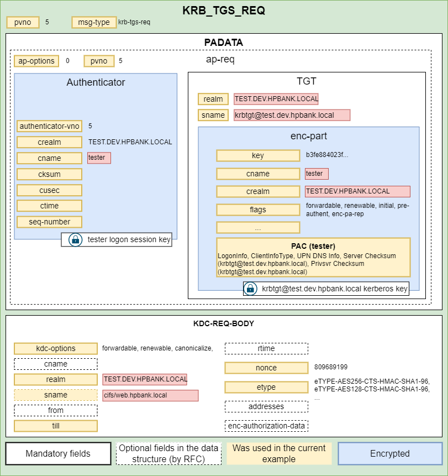
Task: Click the Mandatory fields legend box
Action: click(x=58, y=453)
